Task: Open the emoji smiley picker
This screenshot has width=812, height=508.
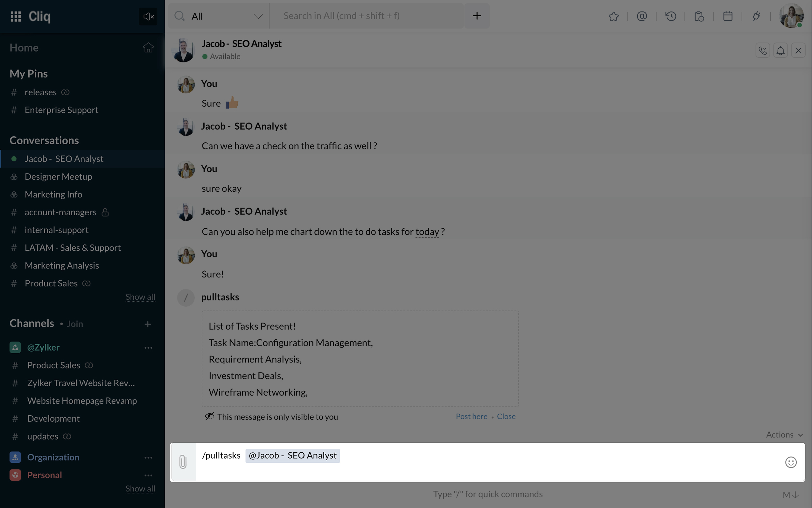Action: 791,462
